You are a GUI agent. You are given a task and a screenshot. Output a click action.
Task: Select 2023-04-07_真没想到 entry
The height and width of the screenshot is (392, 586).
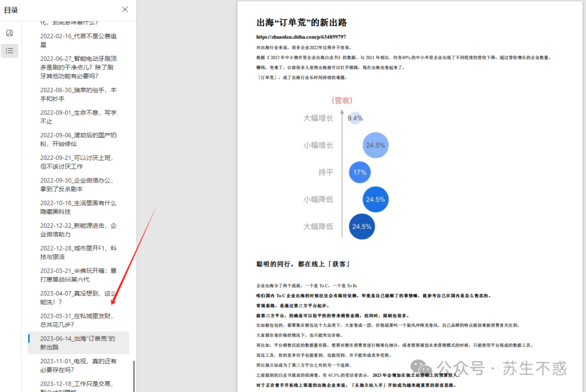[x=78, y=297]
